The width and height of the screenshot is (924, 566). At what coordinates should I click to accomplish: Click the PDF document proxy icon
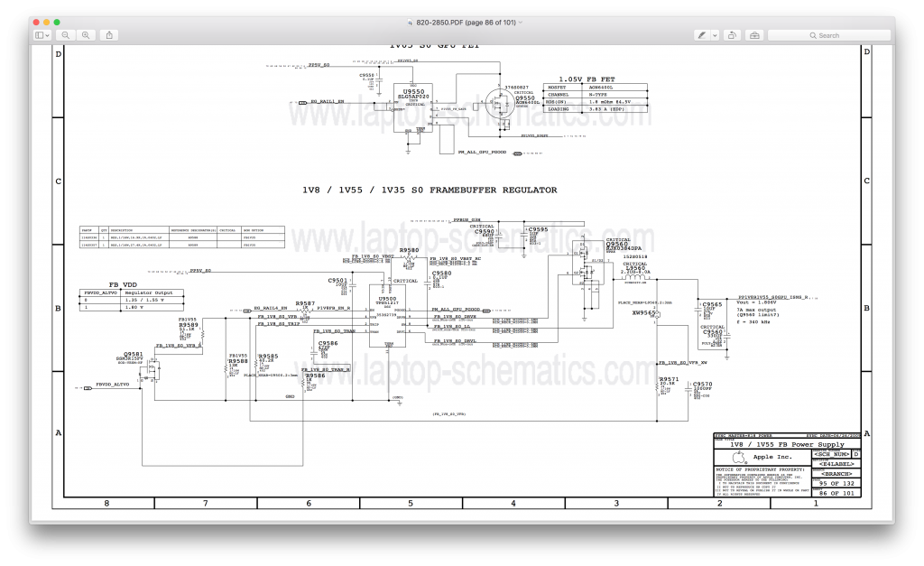point(411,21)
